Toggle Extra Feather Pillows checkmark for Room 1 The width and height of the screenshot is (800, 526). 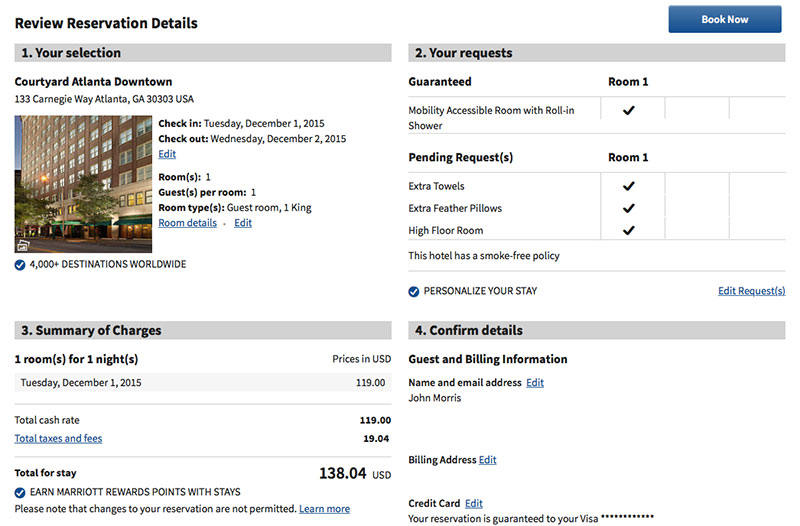pos(628,208)
